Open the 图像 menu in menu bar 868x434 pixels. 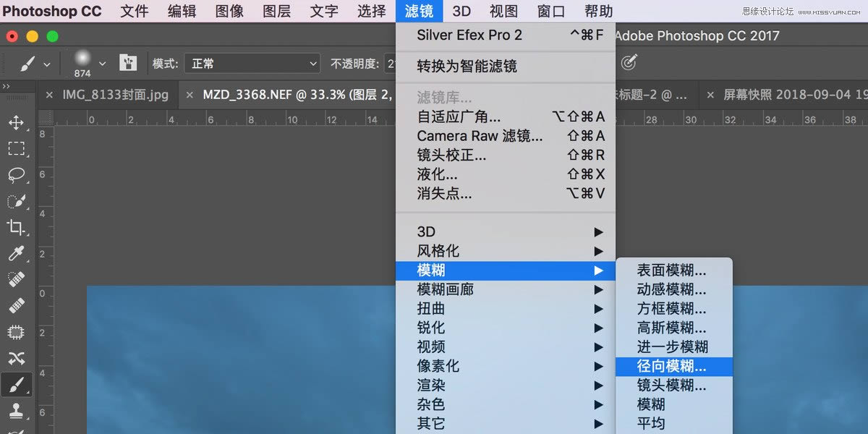(229, 11)
